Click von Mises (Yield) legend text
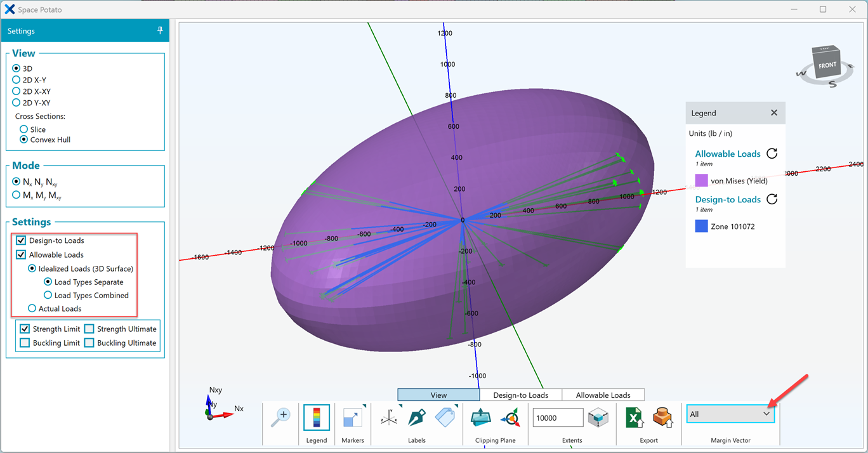The width and height of the screenshot is (868, 453). pos(739,181)
